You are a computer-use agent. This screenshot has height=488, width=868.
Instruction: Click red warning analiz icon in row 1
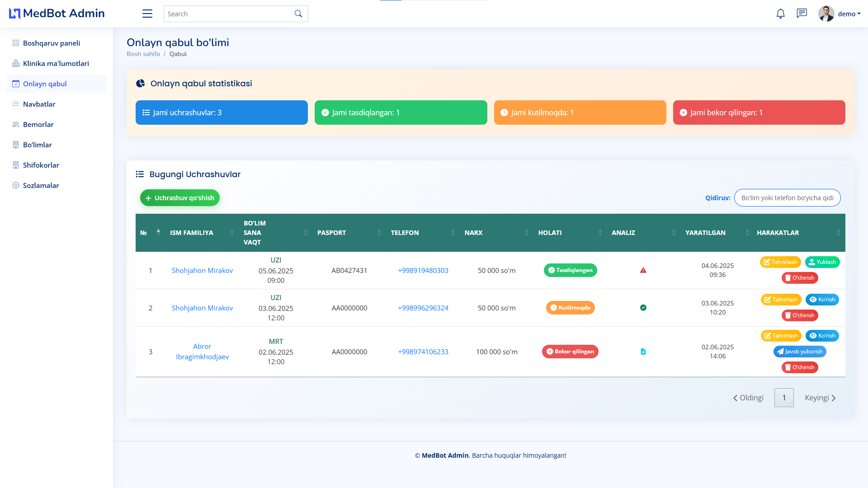[x=643, y=270]
